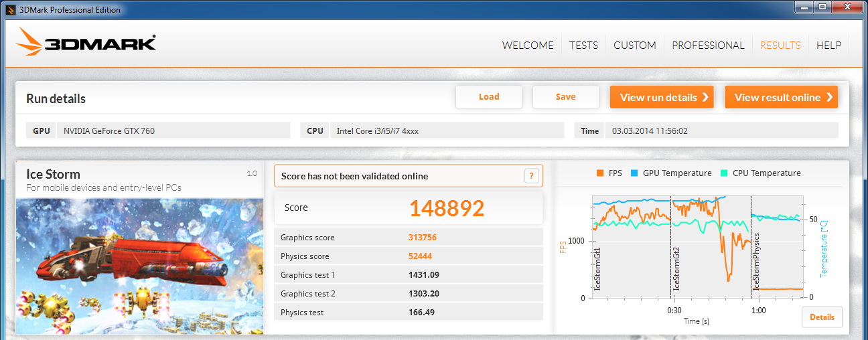Image resolution: width=868 pixels, height=340 pixels.
Task: Click the 3DMark title bar app icon
Action: tap(9, 9)
